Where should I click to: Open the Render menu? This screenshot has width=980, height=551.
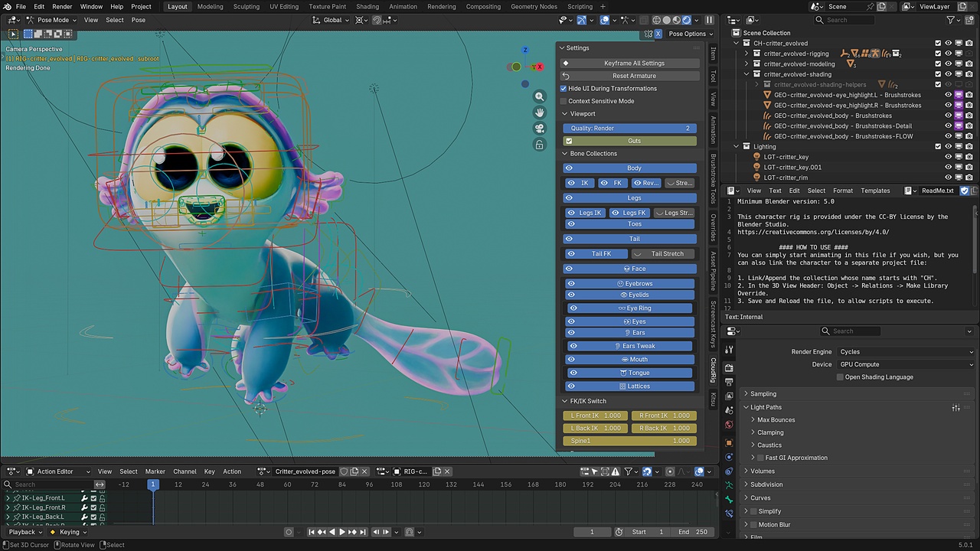(x=62, y=7)
